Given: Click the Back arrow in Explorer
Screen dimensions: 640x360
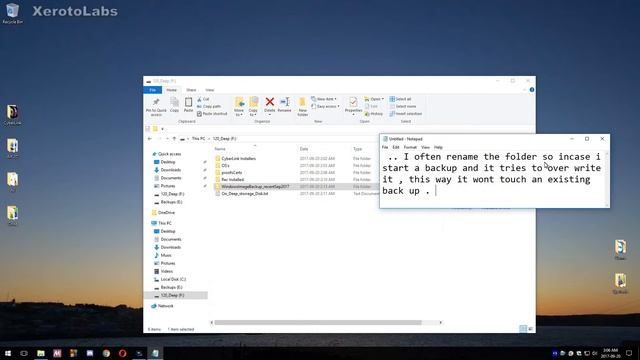Looking at the screenshot, I should pyautogui.click(x=149, y=139).
